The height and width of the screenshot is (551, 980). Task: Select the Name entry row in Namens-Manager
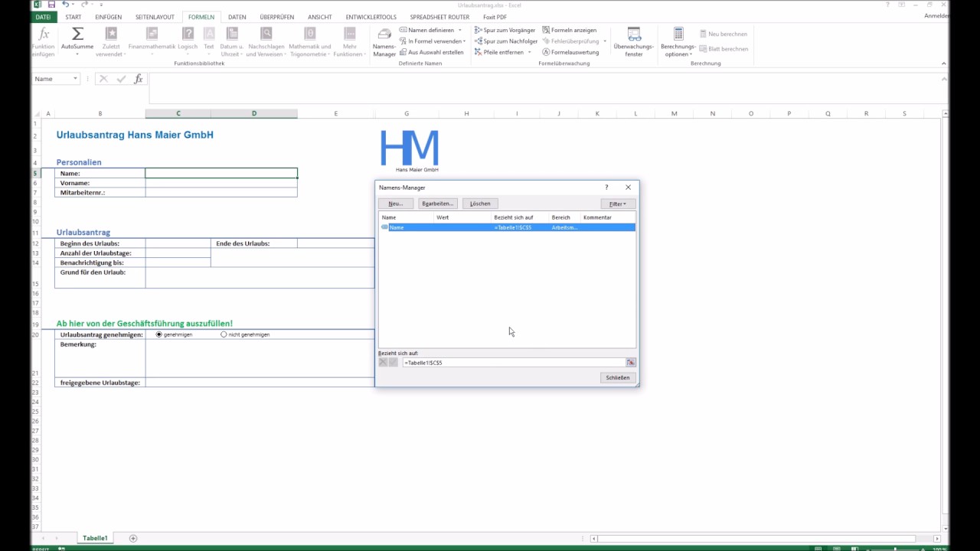tap(508, 227)
